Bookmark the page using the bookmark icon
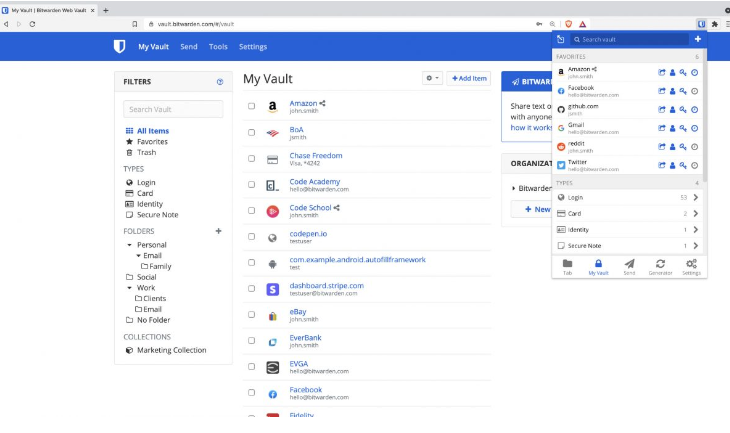This screenshot has width=730, height=433. pyautogui.click(x=135, y=24)
